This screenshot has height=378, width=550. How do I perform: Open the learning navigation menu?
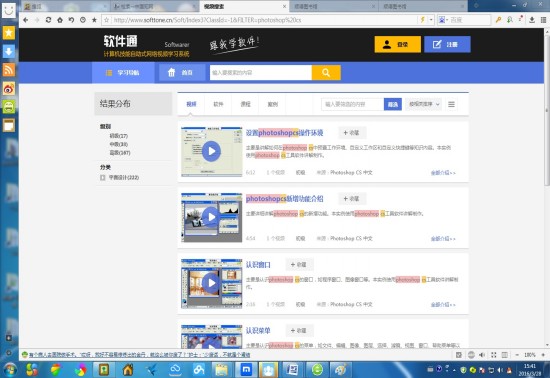123,73
